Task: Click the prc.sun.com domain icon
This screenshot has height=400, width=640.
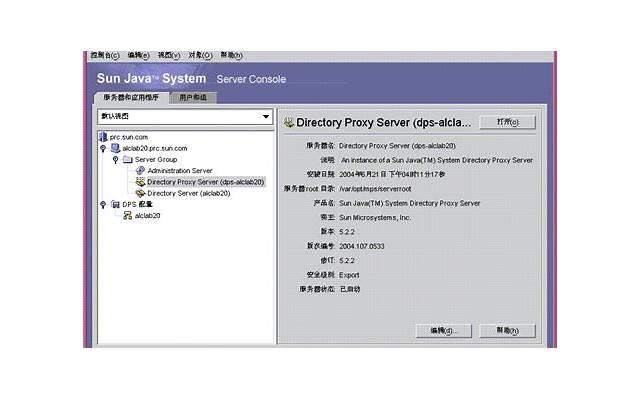Action: click(x=103, y=136)
